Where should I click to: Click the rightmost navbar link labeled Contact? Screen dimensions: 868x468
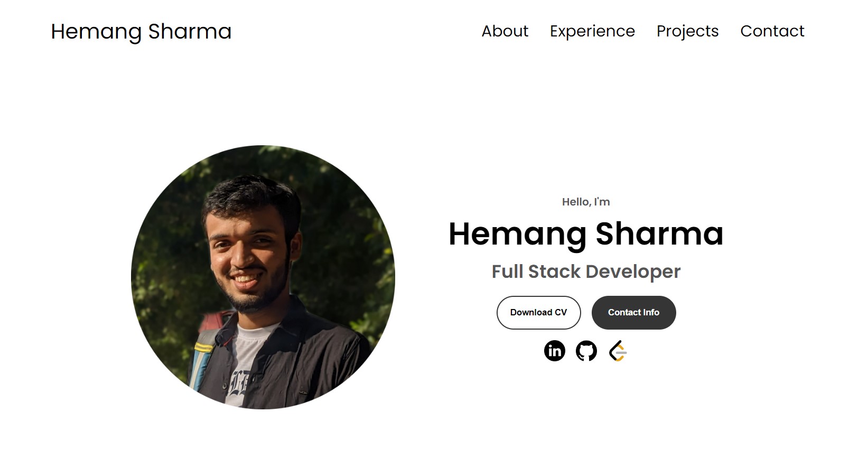click(x=772, y=31)
